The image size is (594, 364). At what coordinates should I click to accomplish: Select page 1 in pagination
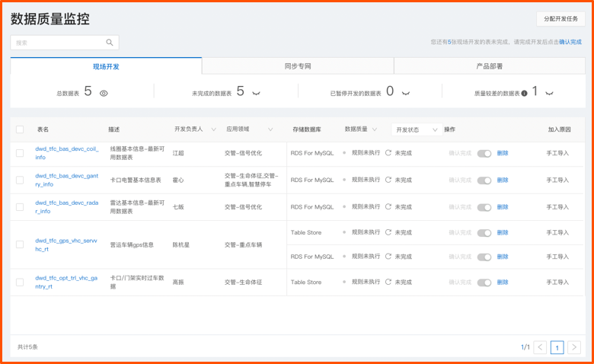[557, 347]
